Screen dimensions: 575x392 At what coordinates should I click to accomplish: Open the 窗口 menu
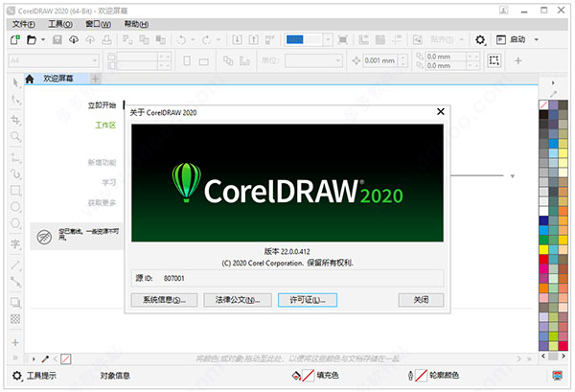(x=99, y=24)
